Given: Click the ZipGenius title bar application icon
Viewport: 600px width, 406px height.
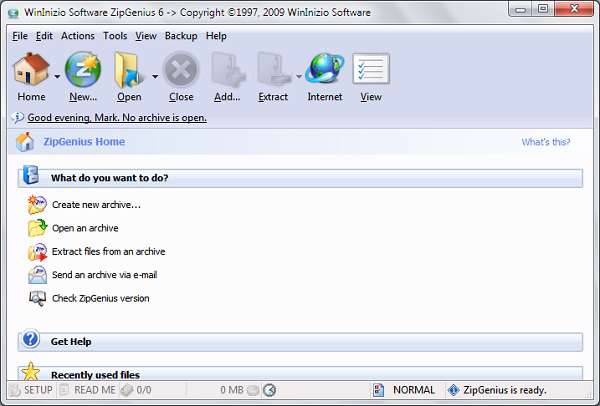Looking at the screenshot, I should click(x=13, y=13).
